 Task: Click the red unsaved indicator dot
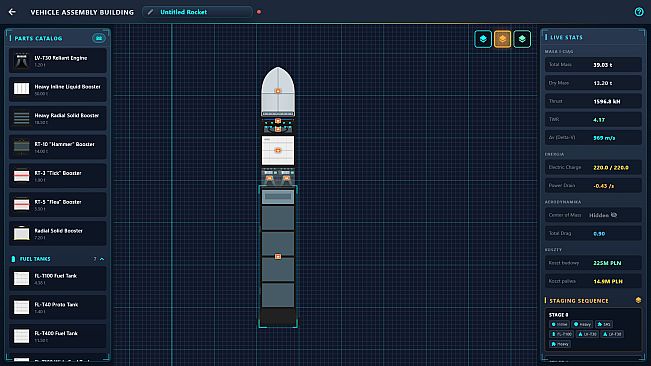[x=259, y=12]
